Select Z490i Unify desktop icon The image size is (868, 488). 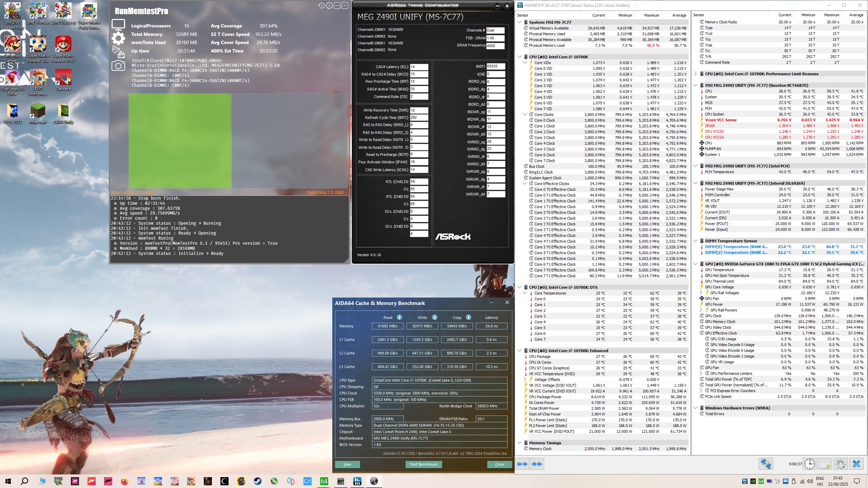click(63, 114)
